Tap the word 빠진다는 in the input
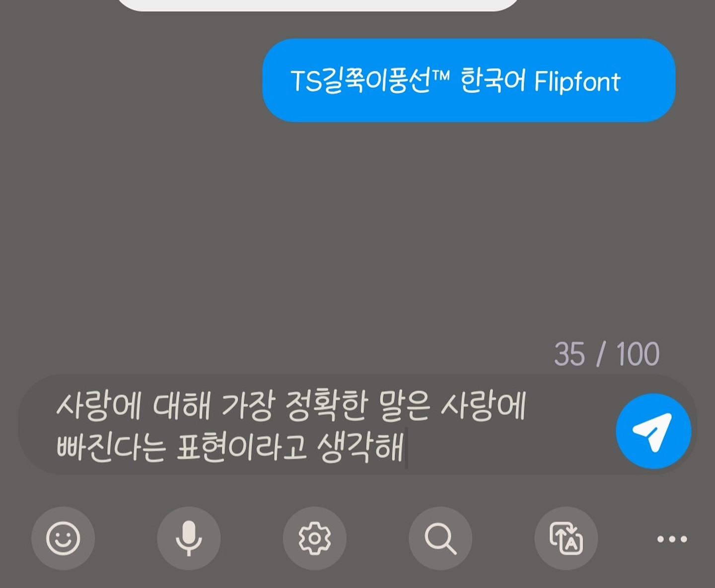The height and width of the screenshot is (588, 715). click(x=111, y=447)
